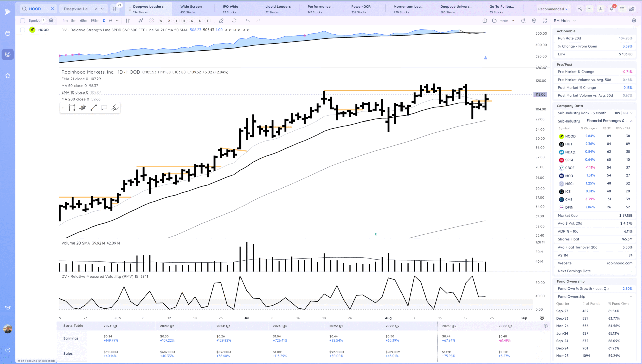Open the RM Main panel dropdown

tap(565, 21)
